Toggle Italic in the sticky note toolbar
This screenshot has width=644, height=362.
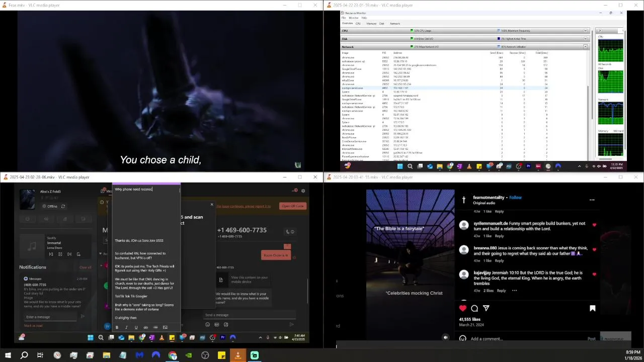(x=126, y=327)
